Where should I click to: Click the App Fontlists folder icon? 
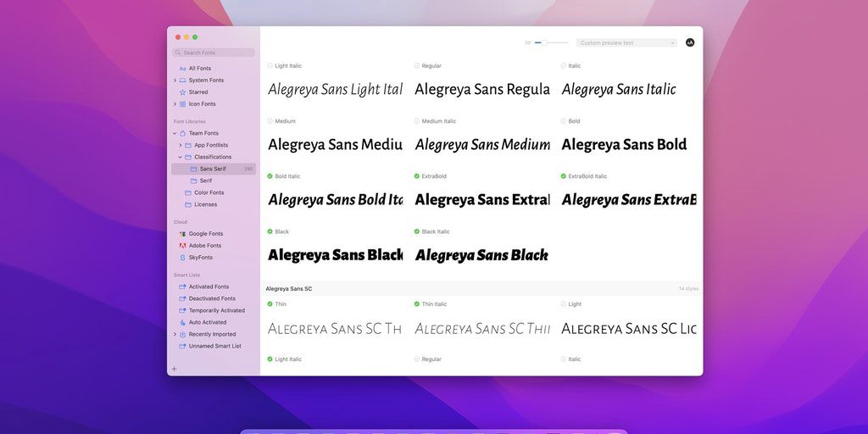click(188, 145)
